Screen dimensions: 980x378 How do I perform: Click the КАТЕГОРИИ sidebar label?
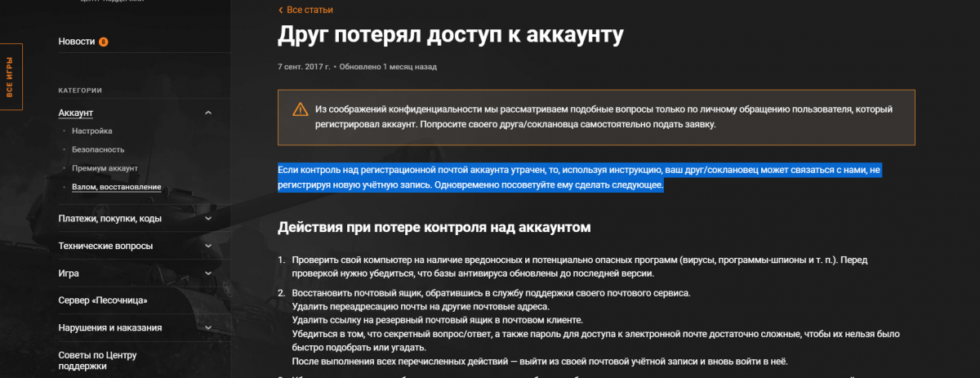(x=80, y=90)
